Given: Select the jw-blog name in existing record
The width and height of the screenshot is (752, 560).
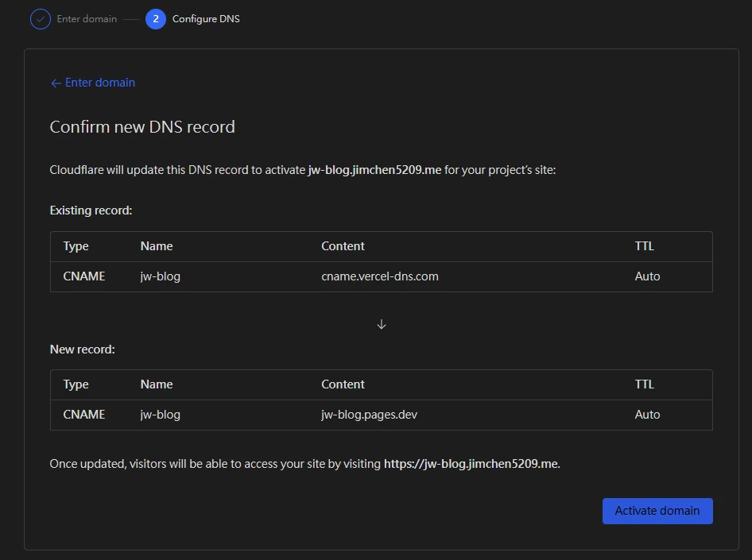Looking at the screenshot, I should (x=161, y=276).
